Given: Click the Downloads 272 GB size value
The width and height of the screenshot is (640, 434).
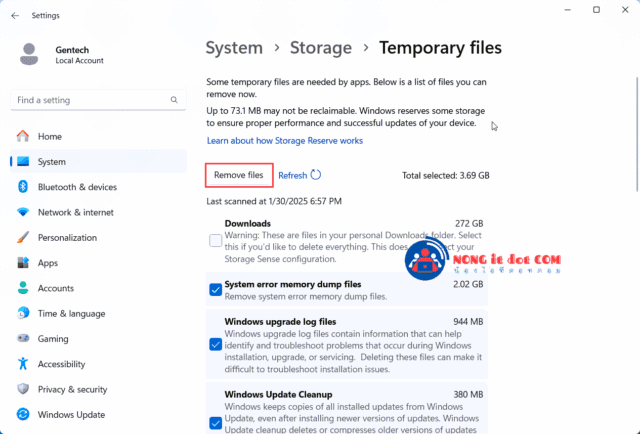Looking at the screenshot, I should pyautogui.click(x=469, y=224).
